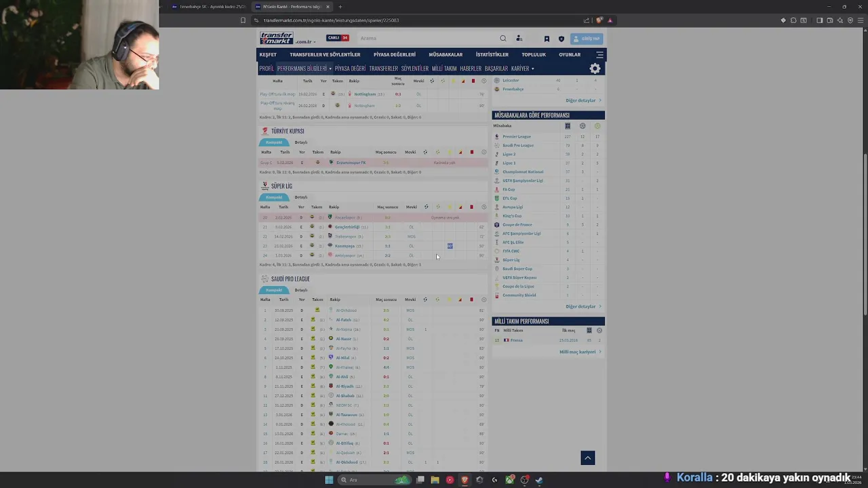Open the person search icon in header
This screenshot has height=488, width=868.
coord(519,39)
